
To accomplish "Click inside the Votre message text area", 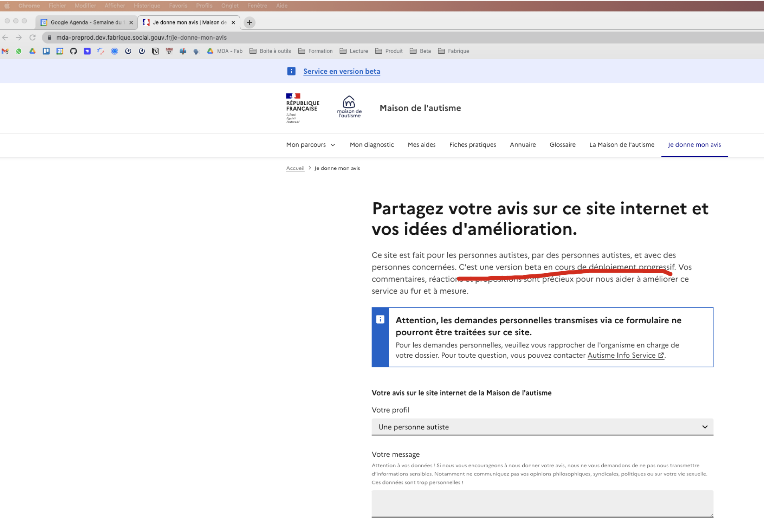I will click(542, 504).
